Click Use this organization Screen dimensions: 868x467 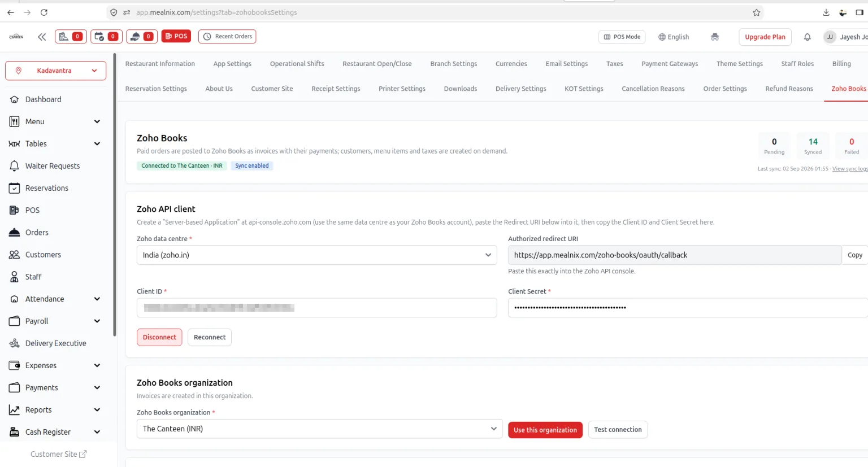(545, 430)
